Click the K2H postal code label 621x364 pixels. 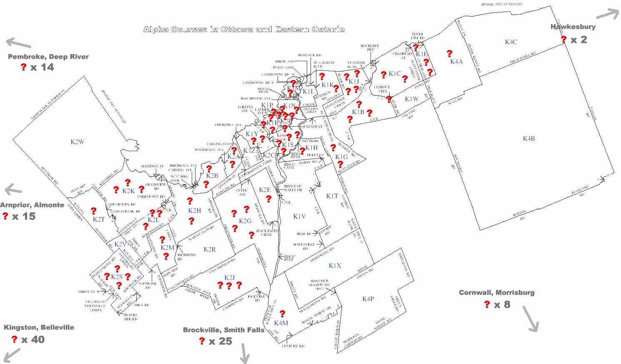195,210
